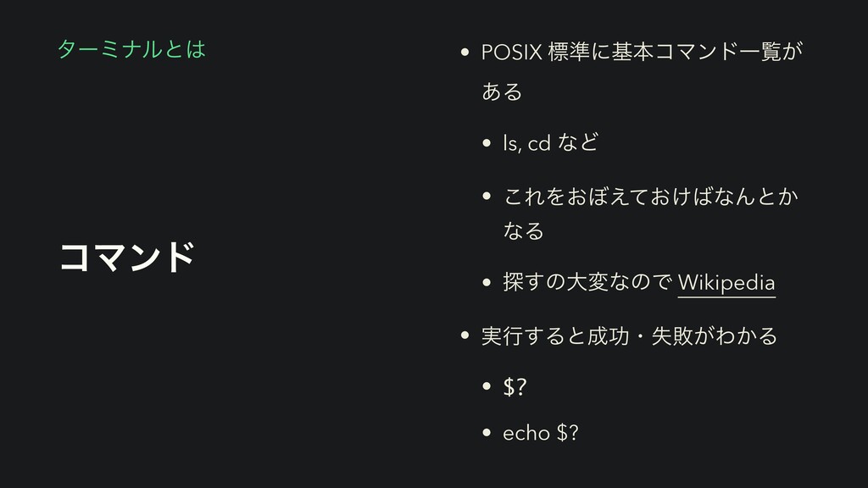Screen dimensions: 868x488
Task: Click the 実行すると成功・失敗がわかる line
Action: tap(630, 335)
